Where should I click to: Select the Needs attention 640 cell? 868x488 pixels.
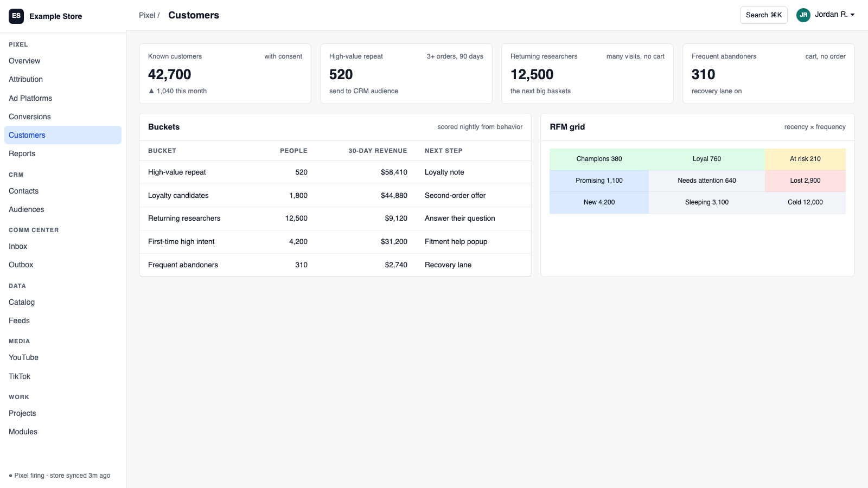707,181
